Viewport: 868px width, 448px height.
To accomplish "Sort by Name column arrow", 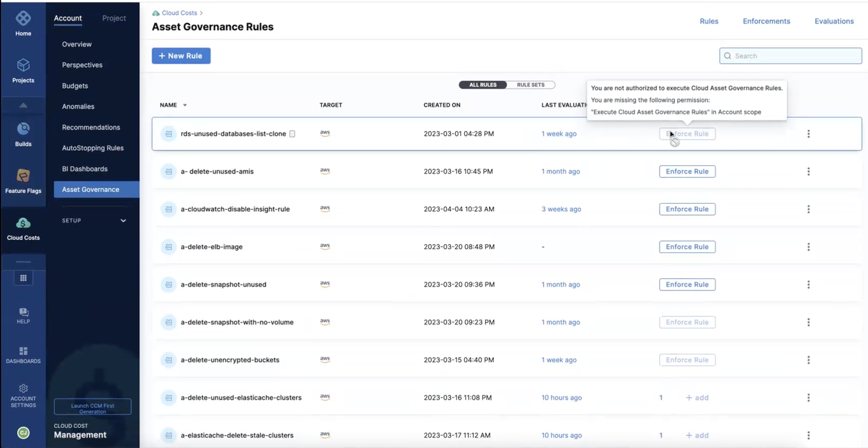I will tap(185, 105).
